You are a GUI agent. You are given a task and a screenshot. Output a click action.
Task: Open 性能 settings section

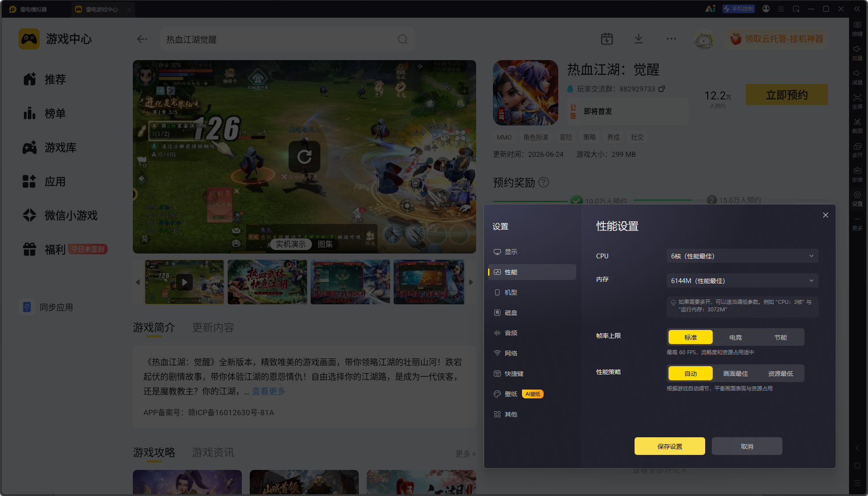pyautogui.click(x=532, y=272)
